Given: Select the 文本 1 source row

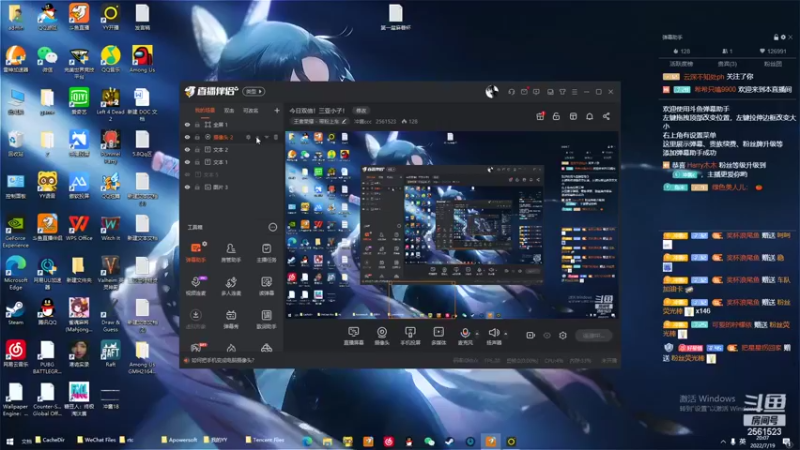Looking at the screenshot, I should (x=232, y=162).
